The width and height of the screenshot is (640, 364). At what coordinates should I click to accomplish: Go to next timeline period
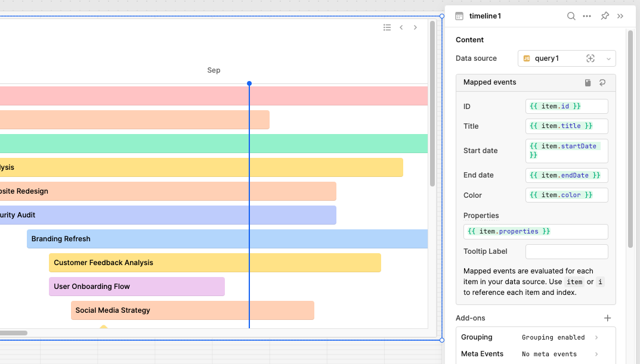click(416, 27)
